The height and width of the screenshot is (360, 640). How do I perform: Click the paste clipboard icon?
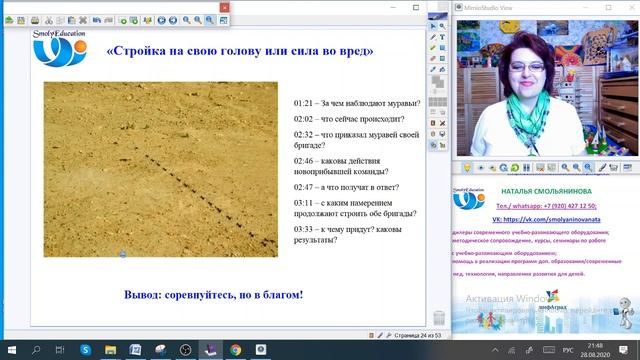(x=71, y=20)
